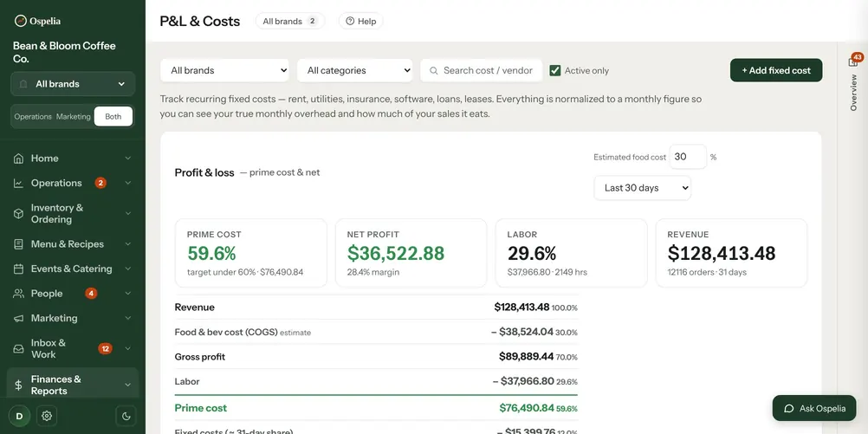Select the Both segment toggle

pos(113,117)
